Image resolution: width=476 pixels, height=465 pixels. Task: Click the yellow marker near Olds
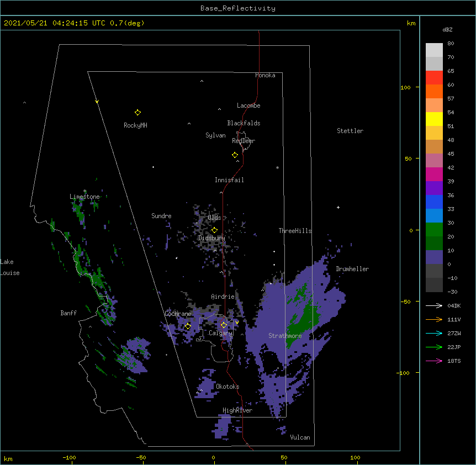214,230
